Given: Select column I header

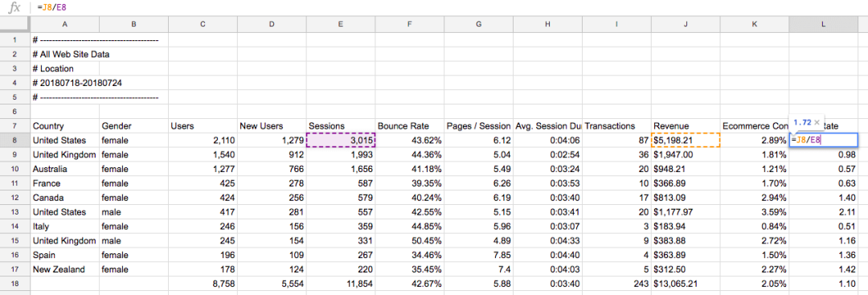Looking at the screenshot, I should coord(616,24).
